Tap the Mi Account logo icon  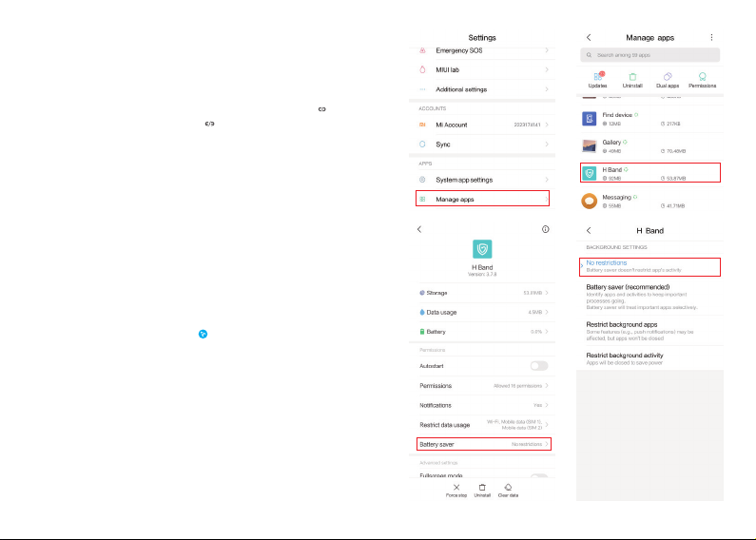[422, 125]
